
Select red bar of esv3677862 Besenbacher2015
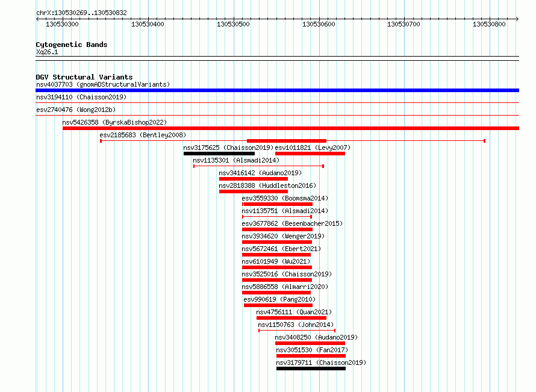277,229
